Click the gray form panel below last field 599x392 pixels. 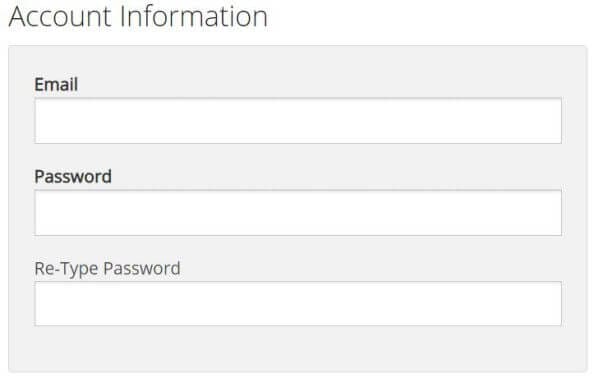[x=298, y=348]
